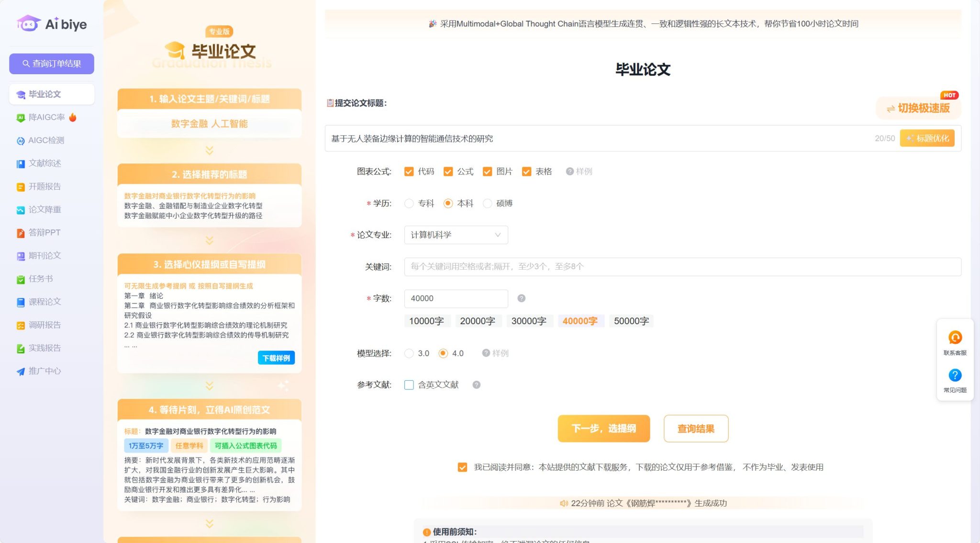Screen dimensions: 980x543
Task: Open the 答辩PPT generator
Action: pos(44,232)
